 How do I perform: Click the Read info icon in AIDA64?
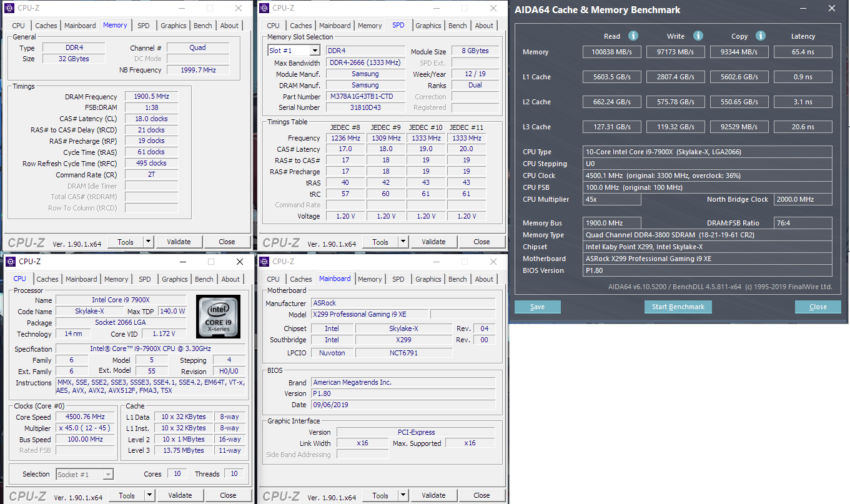point(633,36)
